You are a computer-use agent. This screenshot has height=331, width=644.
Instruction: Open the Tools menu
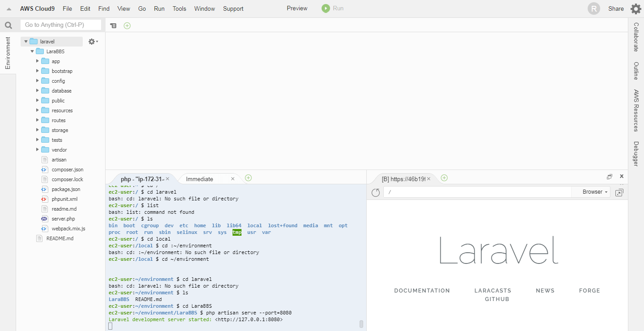tap(179, 8)
